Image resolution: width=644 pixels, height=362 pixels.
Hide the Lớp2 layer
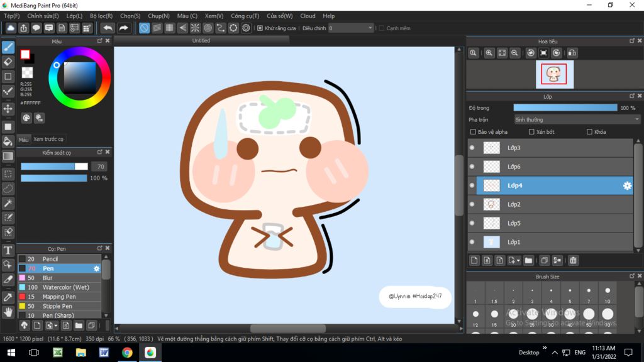(x=472, y=204)
